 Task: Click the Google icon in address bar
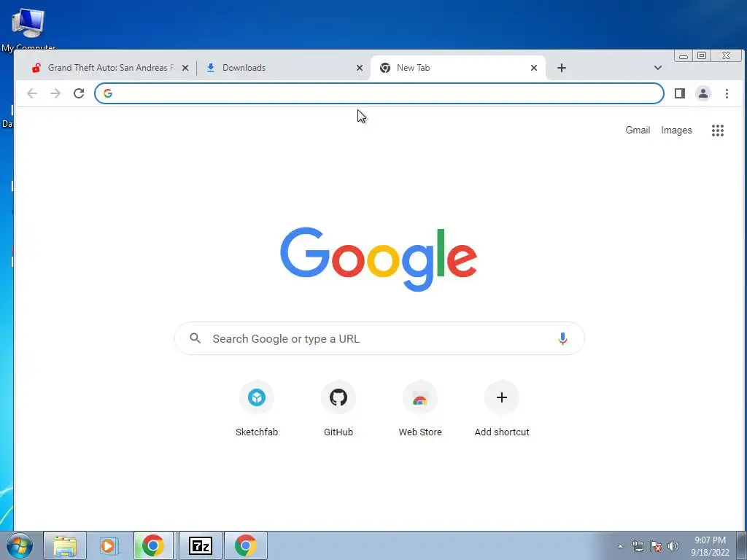[108, 93]
